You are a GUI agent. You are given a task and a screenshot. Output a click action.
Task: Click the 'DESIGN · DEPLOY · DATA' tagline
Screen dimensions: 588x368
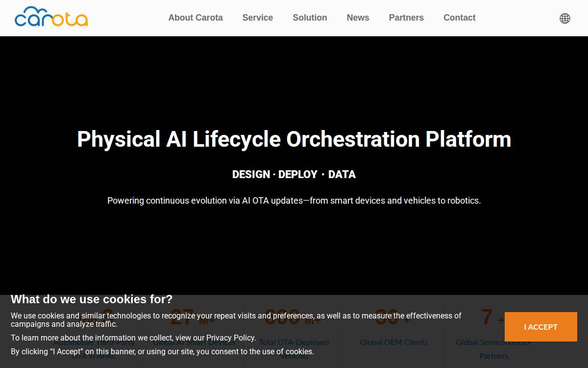pos(294,175)
